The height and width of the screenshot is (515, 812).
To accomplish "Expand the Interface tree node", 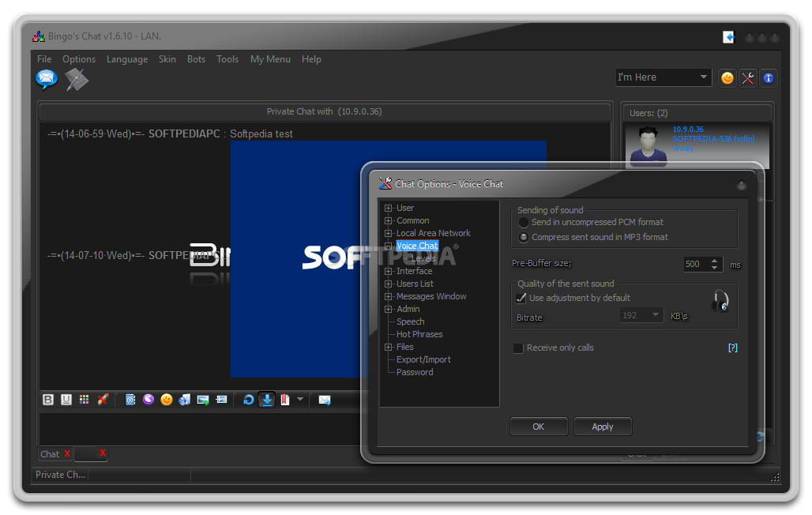I will pyautogui.click(x=389, y=272).
